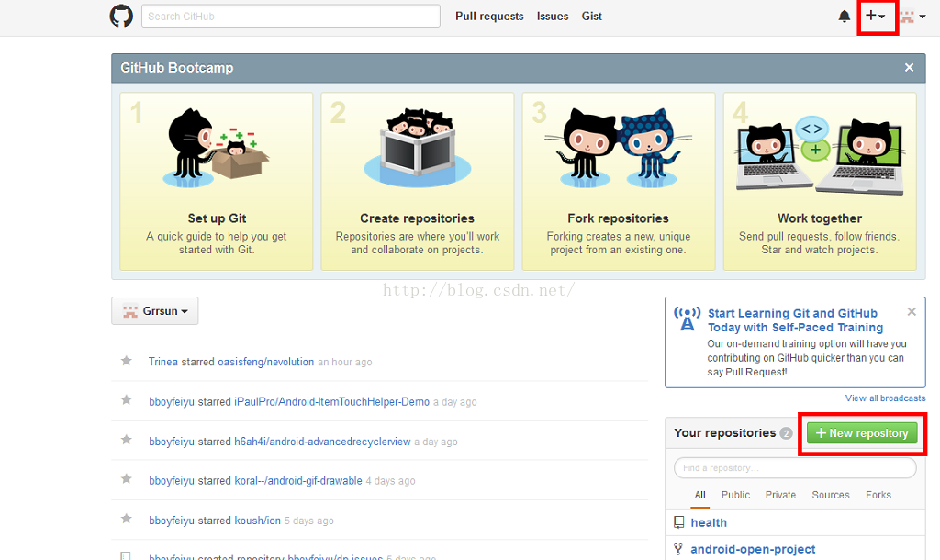Open the koush/ion repository link
This screenshot has height=560, width=940.
tap(257, 521)
